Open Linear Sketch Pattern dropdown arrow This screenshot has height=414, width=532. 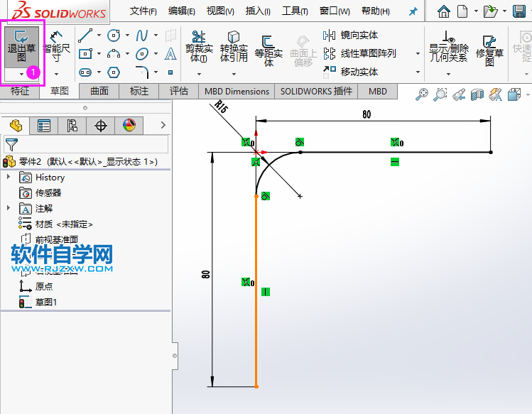418,53
